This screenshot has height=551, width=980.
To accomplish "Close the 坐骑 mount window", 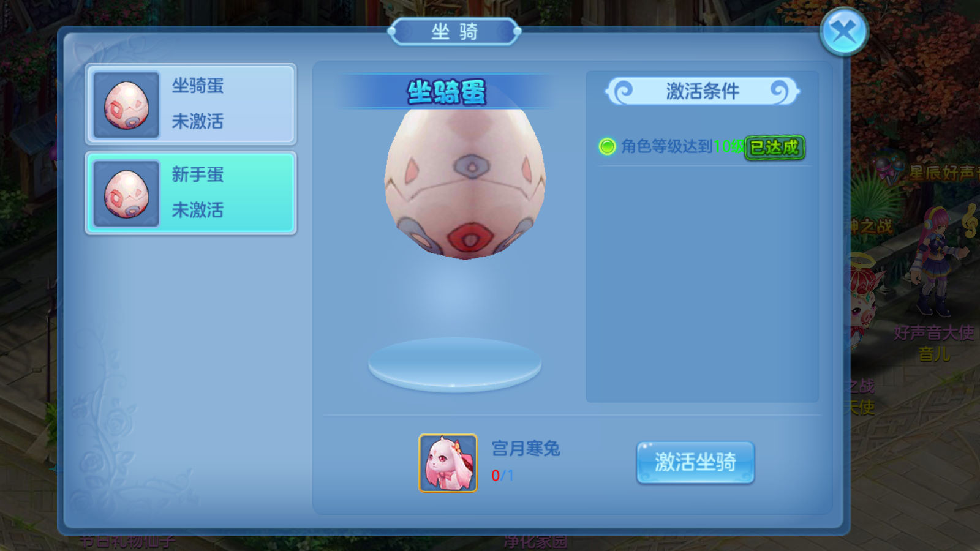I will [x=844, y=31].
